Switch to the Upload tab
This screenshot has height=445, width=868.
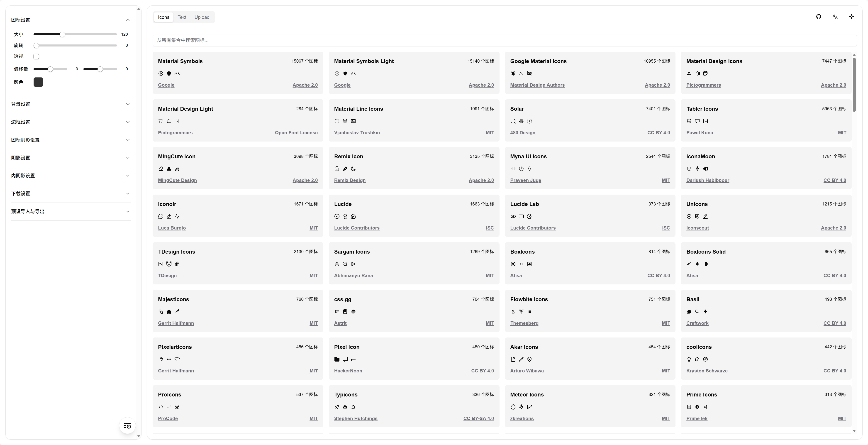(202, 17)
